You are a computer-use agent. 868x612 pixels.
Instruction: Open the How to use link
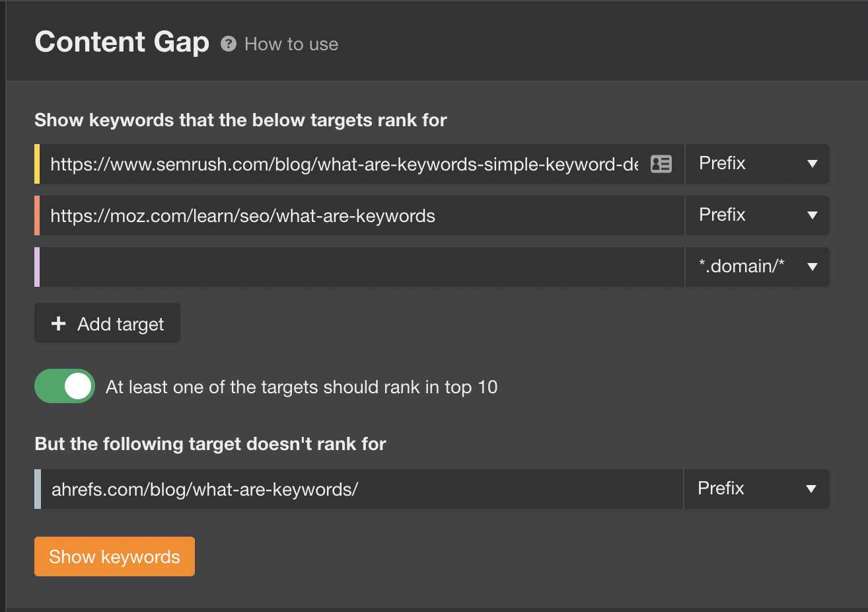tap(291, 44)
